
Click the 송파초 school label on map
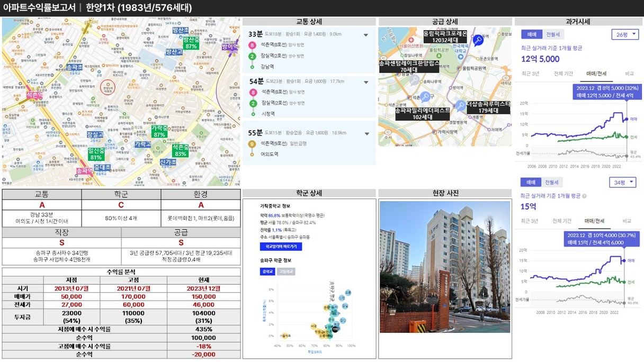click(x=74, y=68)
